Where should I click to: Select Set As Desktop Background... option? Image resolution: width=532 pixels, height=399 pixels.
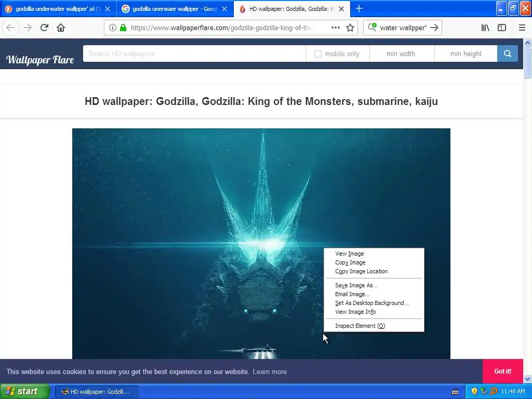point(374,303)
